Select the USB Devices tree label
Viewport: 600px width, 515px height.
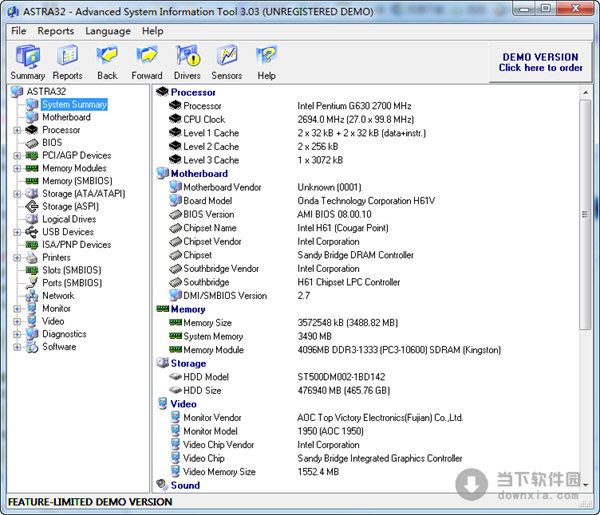(68, 232)
